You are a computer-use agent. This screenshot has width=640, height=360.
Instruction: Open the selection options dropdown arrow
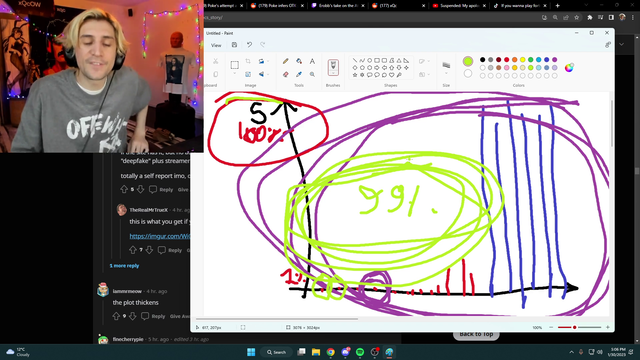[x=234, y=73]
